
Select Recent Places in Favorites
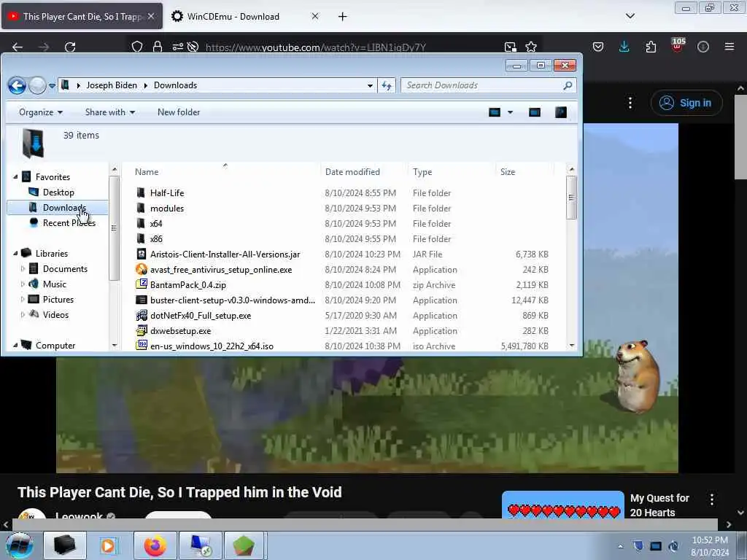[x=69, y=223]
